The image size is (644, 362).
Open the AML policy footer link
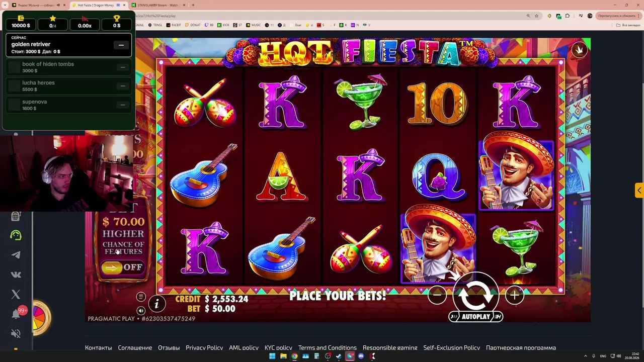click(244, 347)
